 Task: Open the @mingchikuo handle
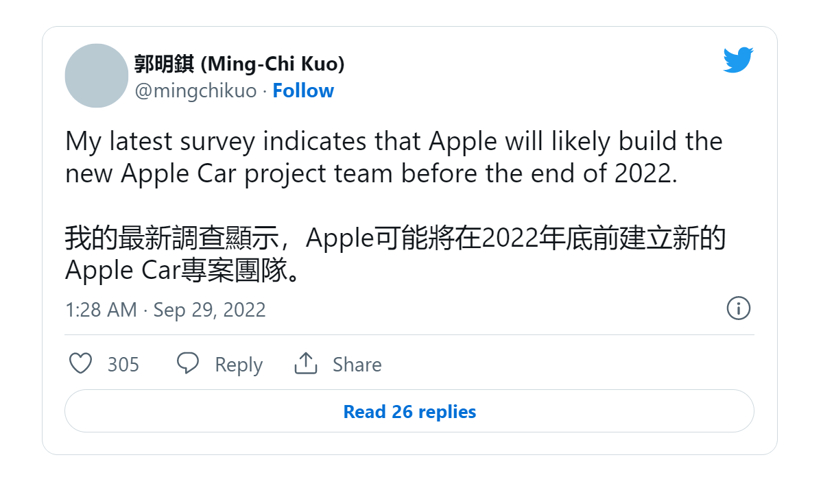pos(196,90)
